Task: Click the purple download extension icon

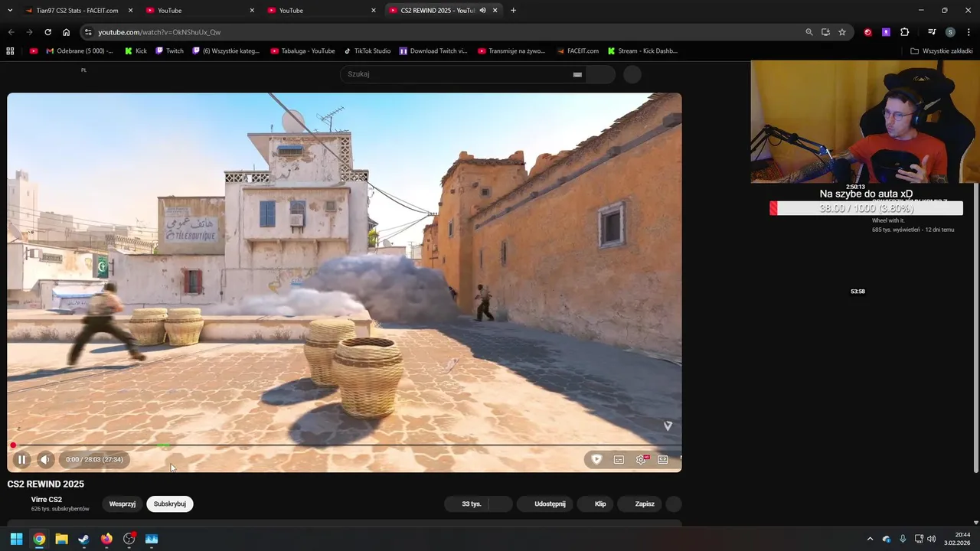Action: click(886, 32)
